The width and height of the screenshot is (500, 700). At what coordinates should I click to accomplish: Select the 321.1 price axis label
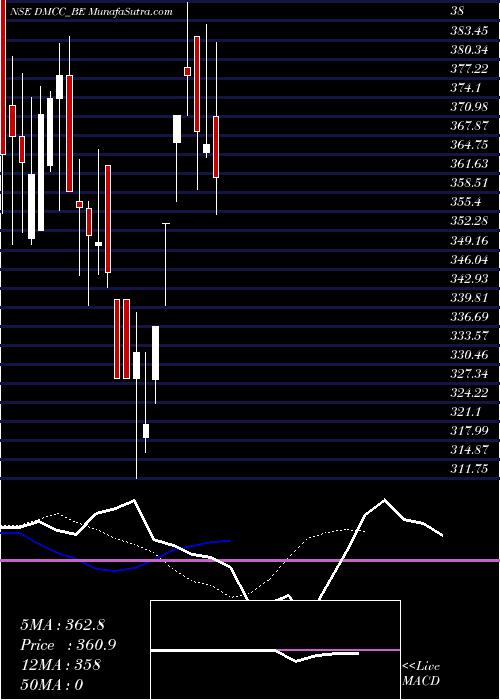point(466,412)
